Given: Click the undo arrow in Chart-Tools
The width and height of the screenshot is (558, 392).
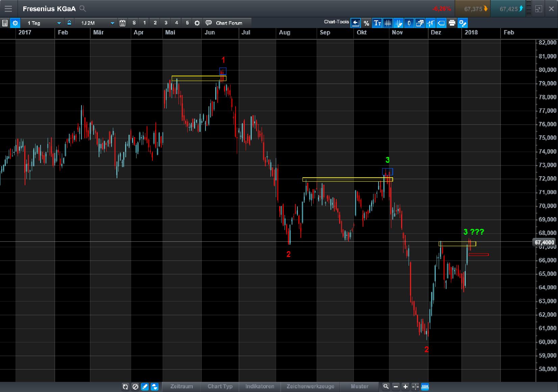Looking at the screenshot, I should pos(355,23).
